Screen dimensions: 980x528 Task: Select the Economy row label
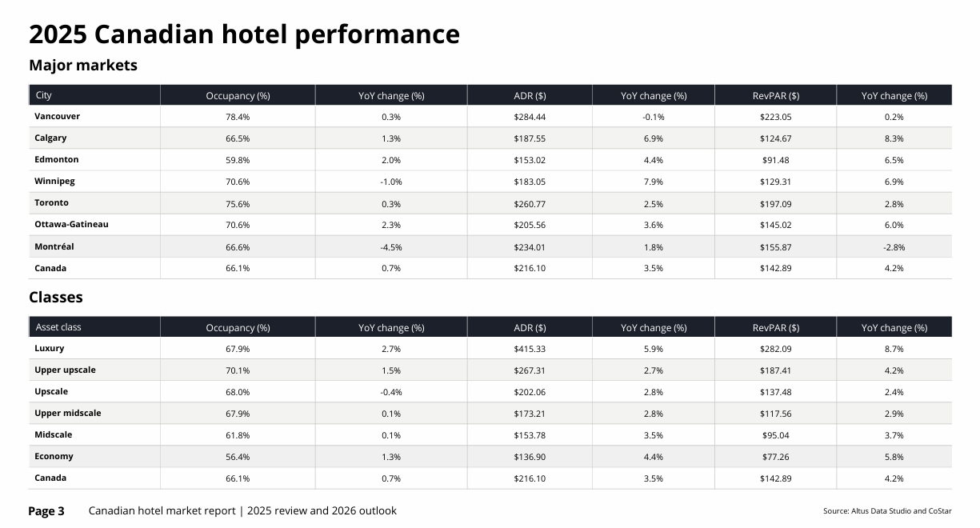click(x=54, y=457)
